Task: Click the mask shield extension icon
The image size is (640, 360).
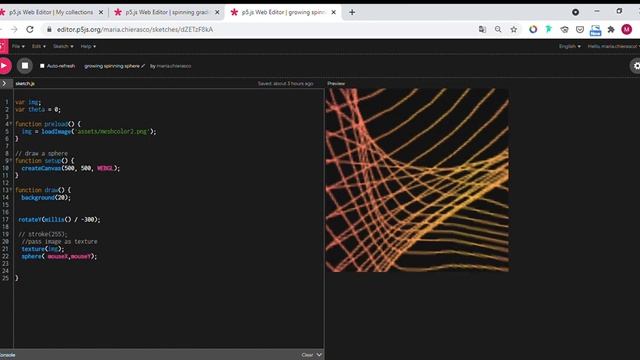Action: tap(564, 29)
